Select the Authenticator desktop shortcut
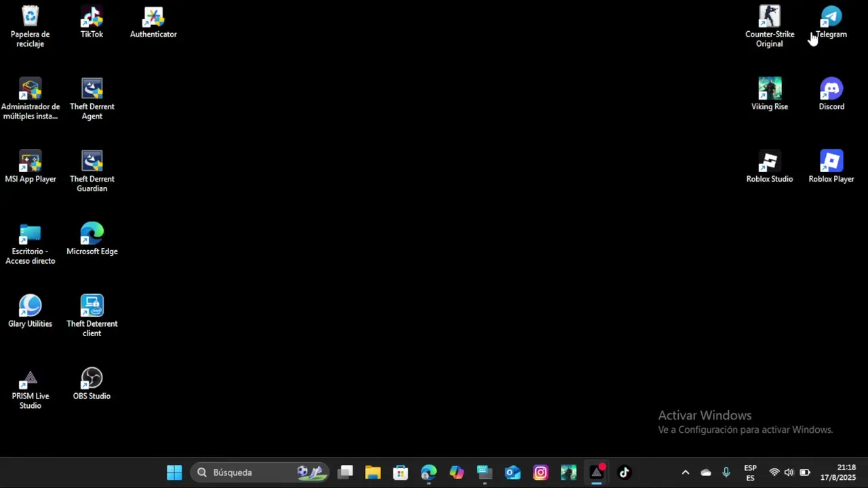 pos(153,22)
